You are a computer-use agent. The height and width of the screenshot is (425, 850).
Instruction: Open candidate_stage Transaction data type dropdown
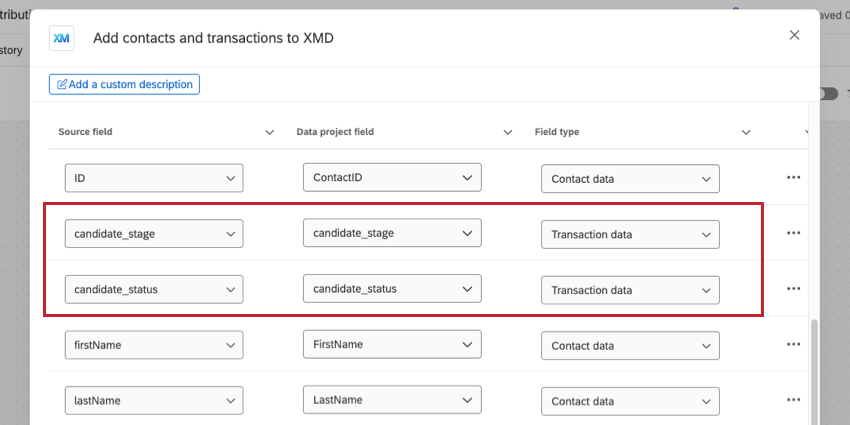[630, 235]
